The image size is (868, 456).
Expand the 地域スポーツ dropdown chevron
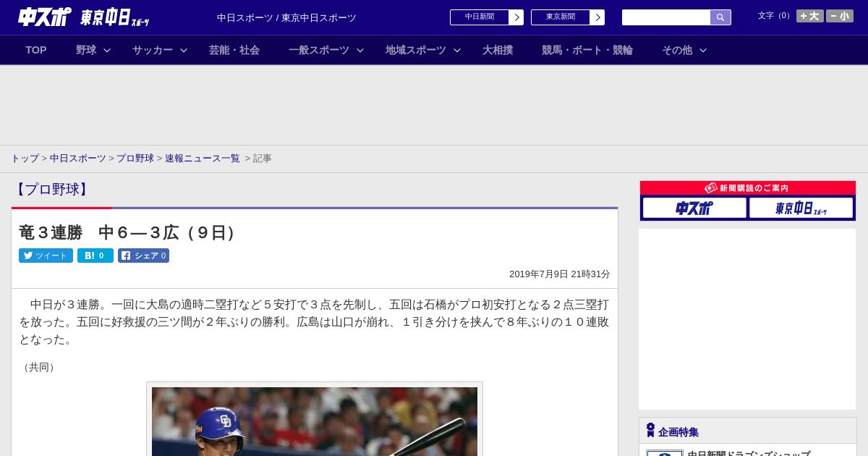pyautogui.click(x=457, y=50)
